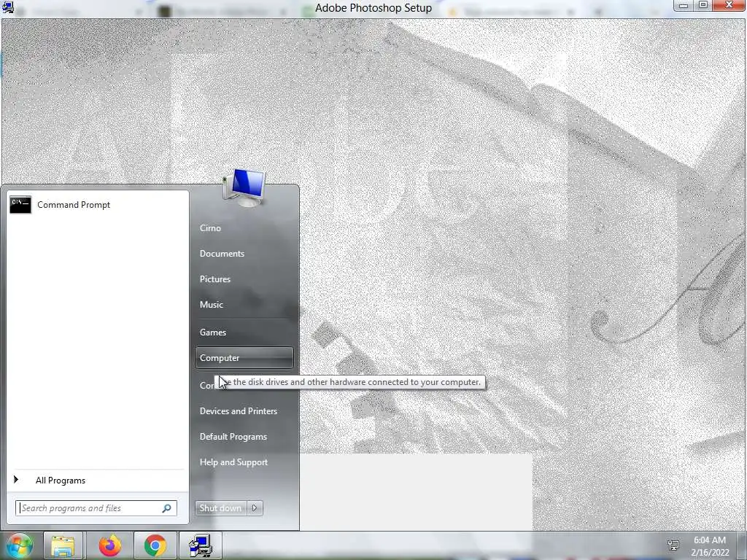Open the partly hidden Control Panel entry
Image resolution: width=747 pixels, height=560 pixels.
tap(206, 386)
